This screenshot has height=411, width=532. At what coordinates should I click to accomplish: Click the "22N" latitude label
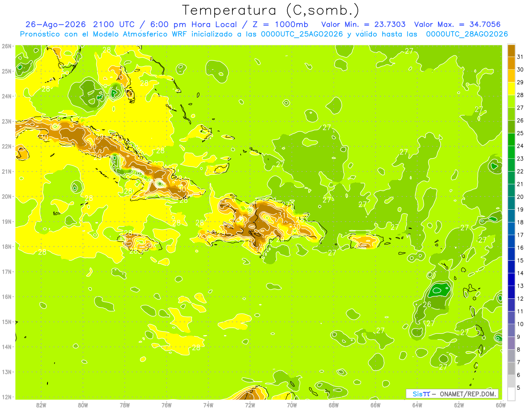[x=7, y=146]
